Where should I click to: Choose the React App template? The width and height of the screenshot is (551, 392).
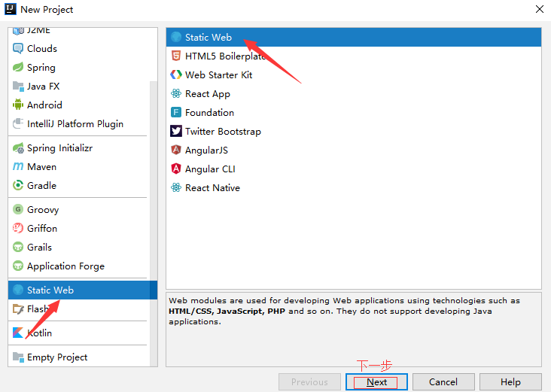[x=354, y=93]
